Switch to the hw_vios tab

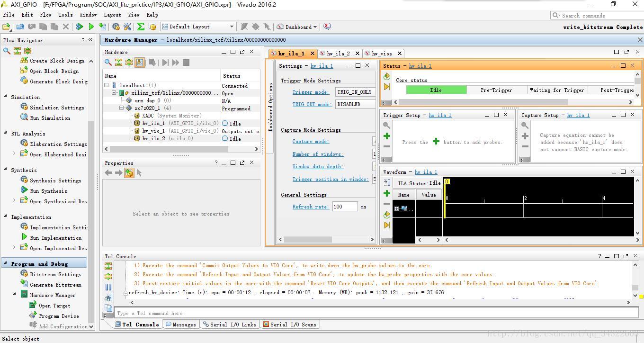pyautogui.click(x=382, y=54)
